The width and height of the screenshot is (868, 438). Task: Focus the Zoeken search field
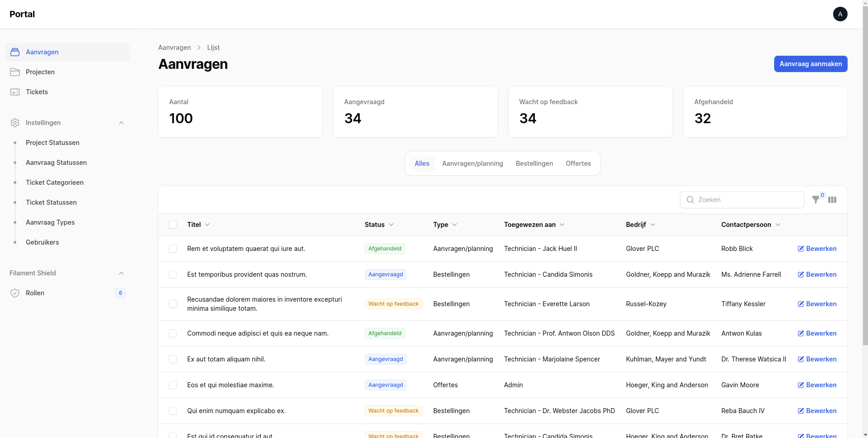point(742,200)
